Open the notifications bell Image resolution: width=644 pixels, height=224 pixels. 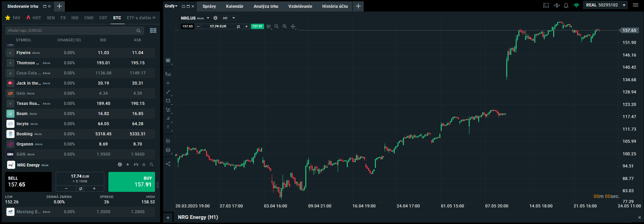click(x=566, y=5)
